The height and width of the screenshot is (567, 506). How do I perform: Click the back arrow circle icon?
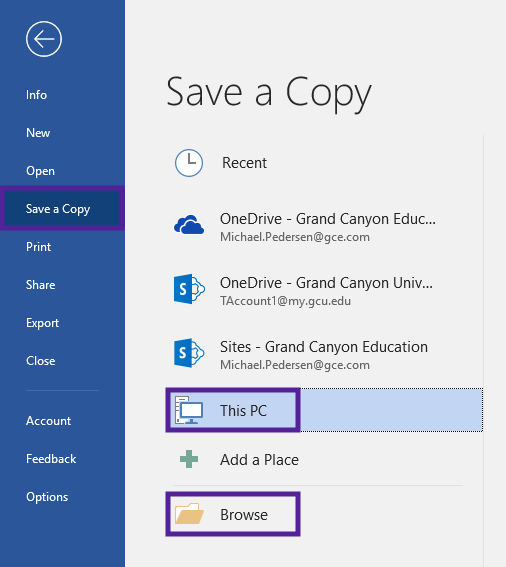44,39
